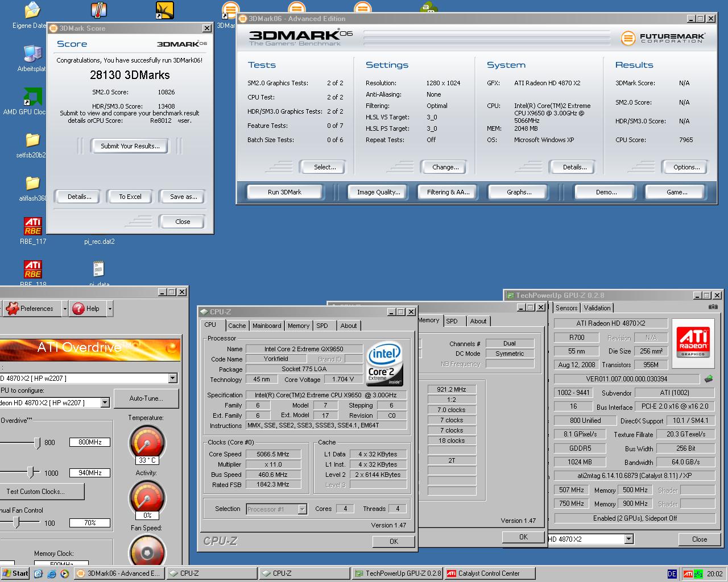Click Filtering & AA button in 3DMark06
This screenshot has width=728, height=582.
[x=448, y=192]
